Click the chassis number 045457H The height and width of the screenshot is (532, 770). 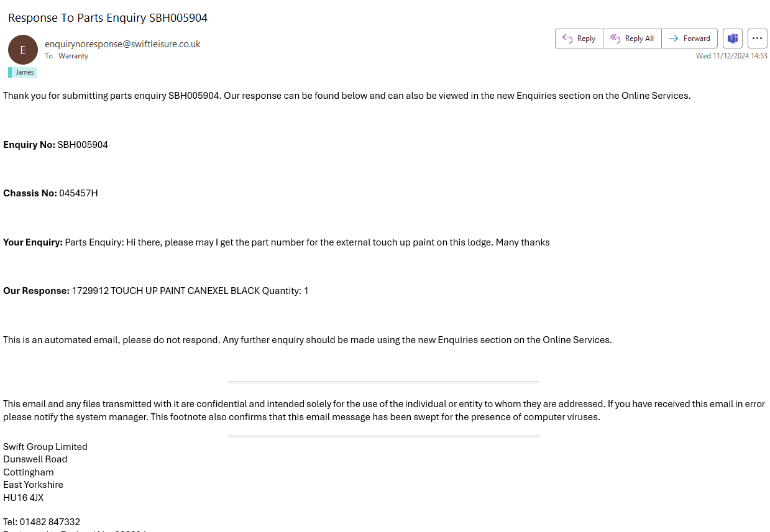tap(78, 193)
